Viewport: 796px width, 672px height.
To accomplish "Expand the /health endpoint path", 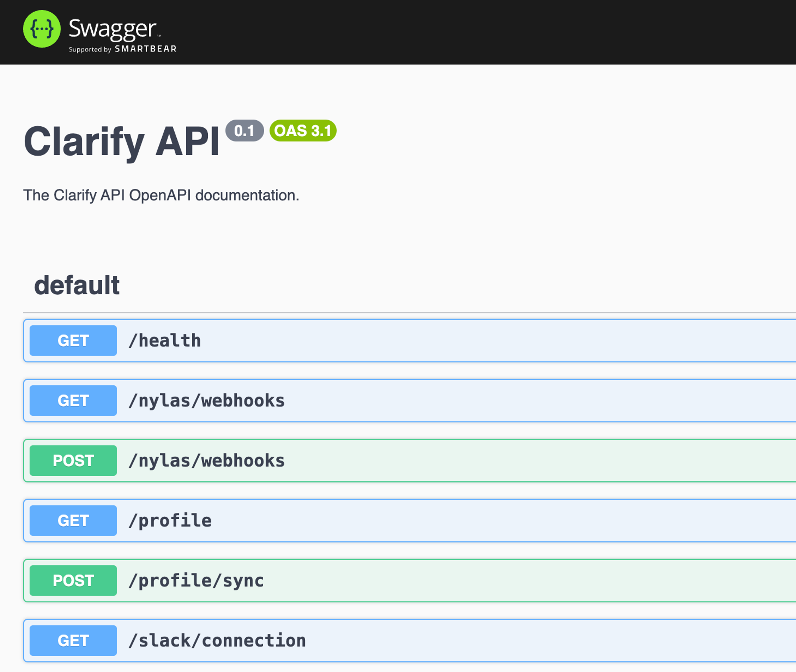I will tap(164, 341).
